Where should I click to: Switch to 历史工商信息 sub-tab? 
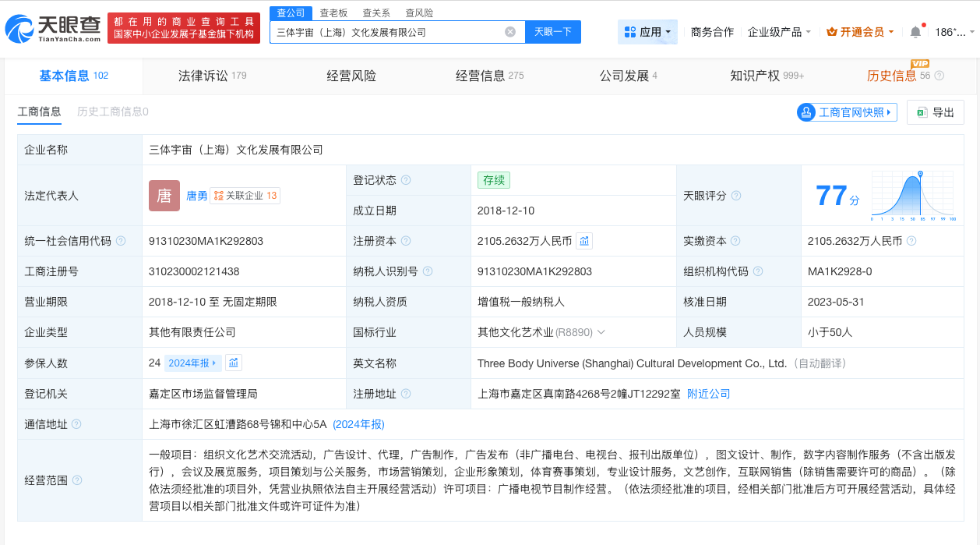point(112,111)
